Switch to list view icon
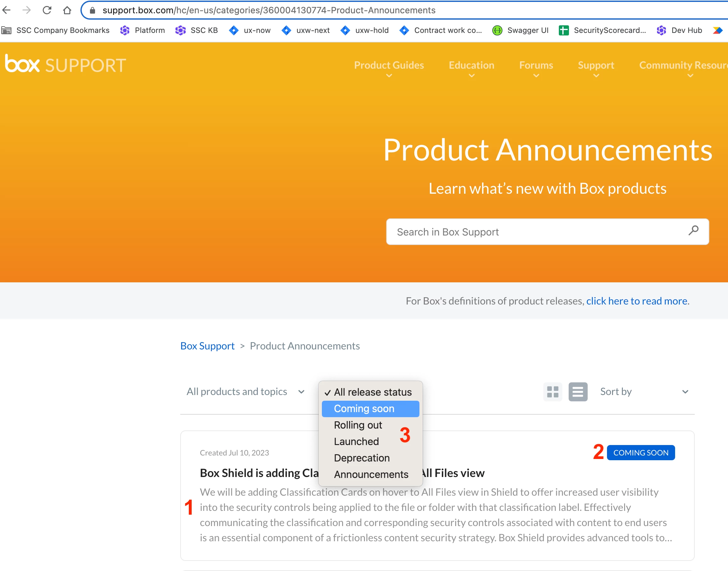Screen dimensions: 728x571 [x=578, y=392]
